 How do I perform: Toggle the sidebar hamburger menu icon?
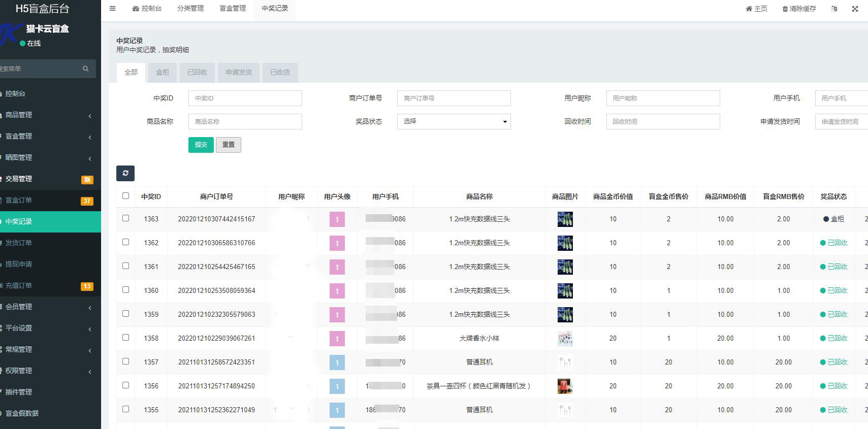pos(113,9)
